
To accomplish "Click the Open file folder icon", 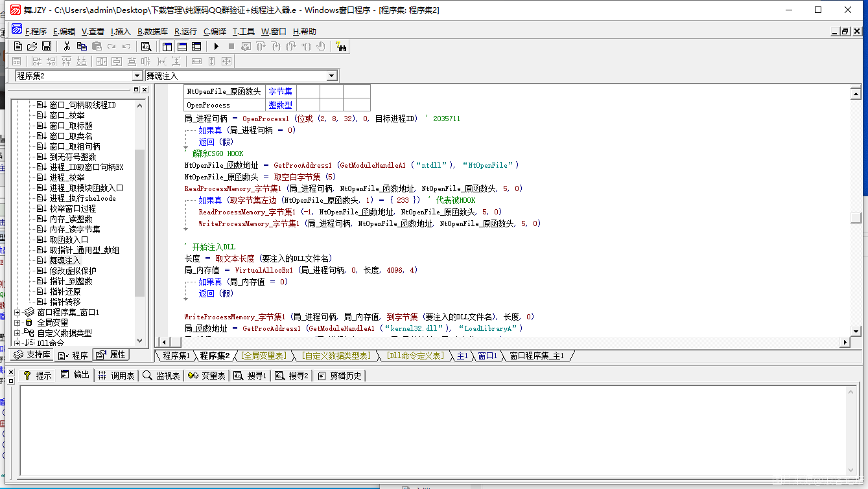I will 32,46.
